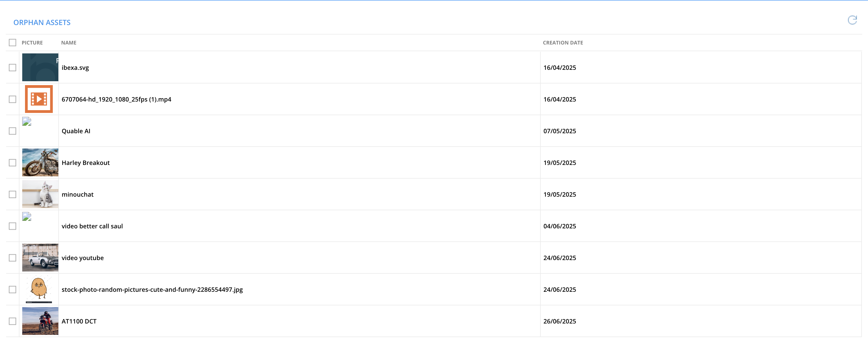
Task: Select the checkbox for the 6707064-hd mp4 row
Action: point(13,99)
